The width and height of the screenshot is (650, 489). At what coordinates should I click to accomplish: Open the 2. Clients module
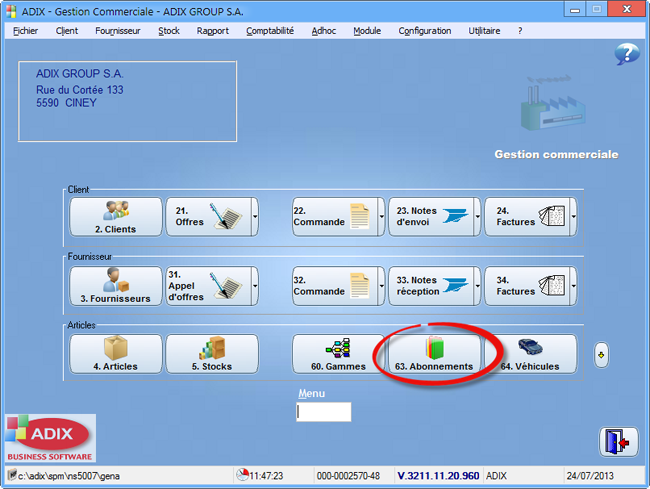116,217
